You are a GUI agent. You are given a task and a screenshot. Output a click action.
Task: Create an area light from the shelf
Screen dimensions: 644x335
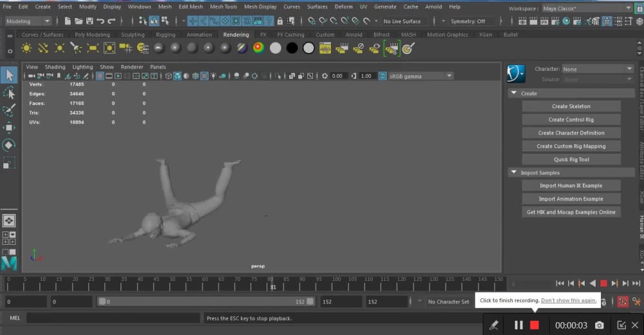[x=93, y=48]
